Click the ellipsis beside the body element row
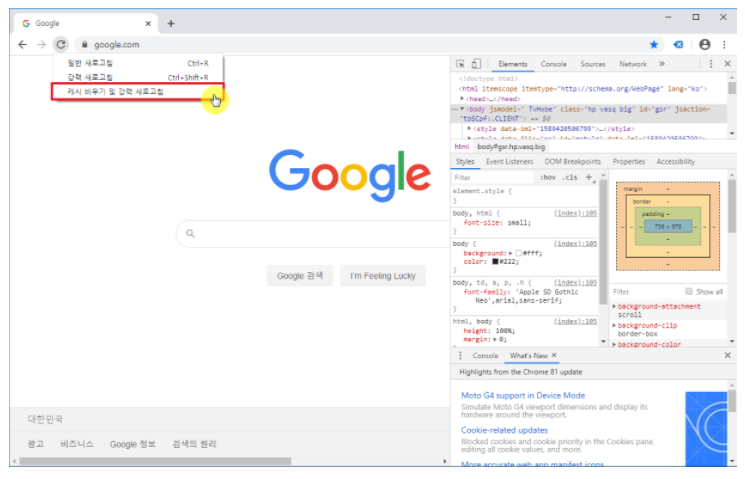This screenshot has height=479, width=745. click(x=455, y=109)
